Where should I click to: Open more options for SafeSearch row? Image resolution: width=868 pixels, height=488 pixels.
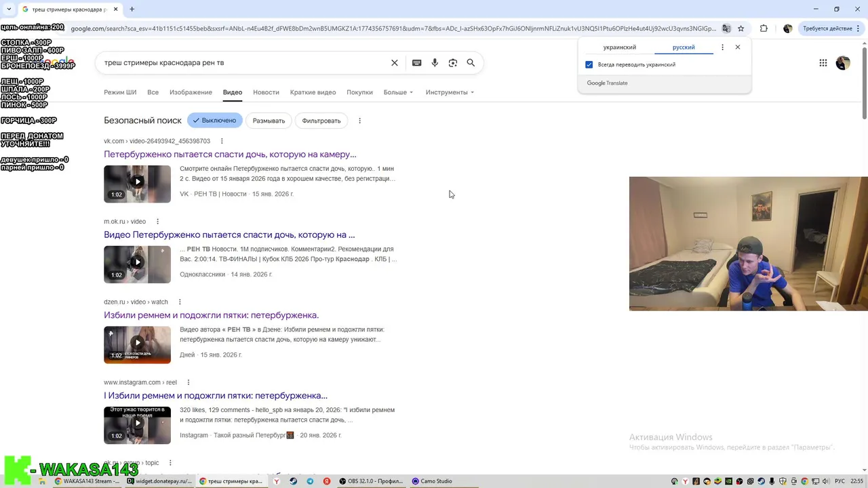click(359, 121)
